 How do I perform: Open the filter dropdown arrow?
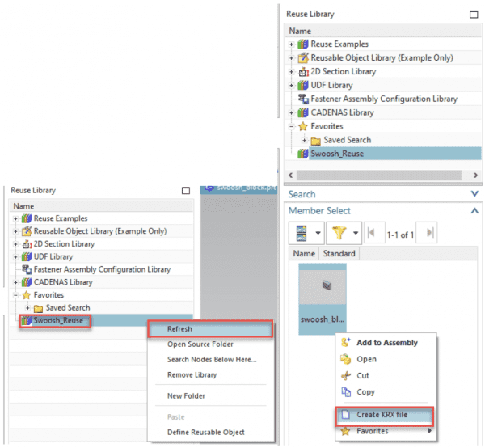point(356,233)
